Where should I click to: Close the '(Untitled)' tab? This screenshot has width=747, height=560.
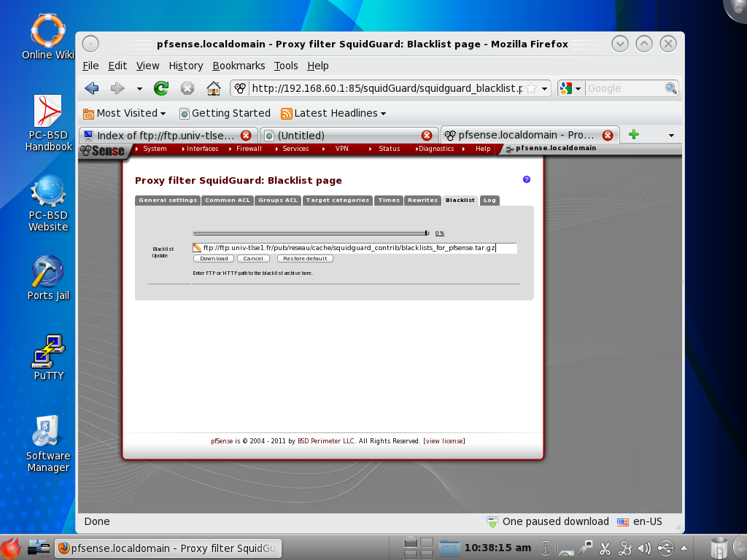pos(427,135)
